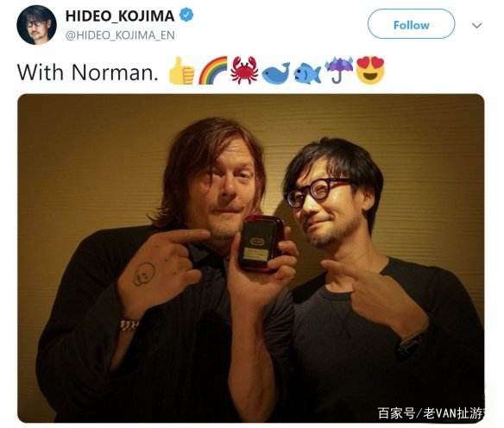
Task: Click the red crab emoji
Action: click(x=244, y=71)
